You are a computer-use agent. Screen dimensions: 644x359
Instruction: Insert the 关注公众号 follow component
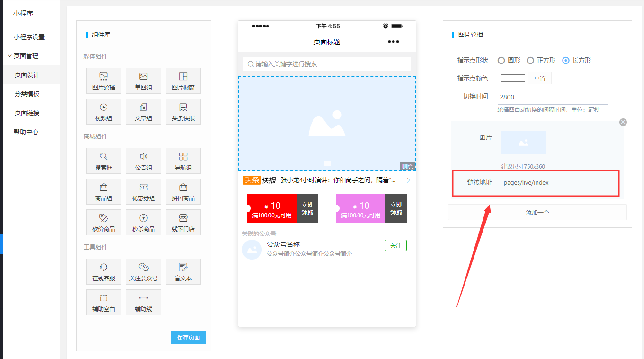click(x=143, y=272)
